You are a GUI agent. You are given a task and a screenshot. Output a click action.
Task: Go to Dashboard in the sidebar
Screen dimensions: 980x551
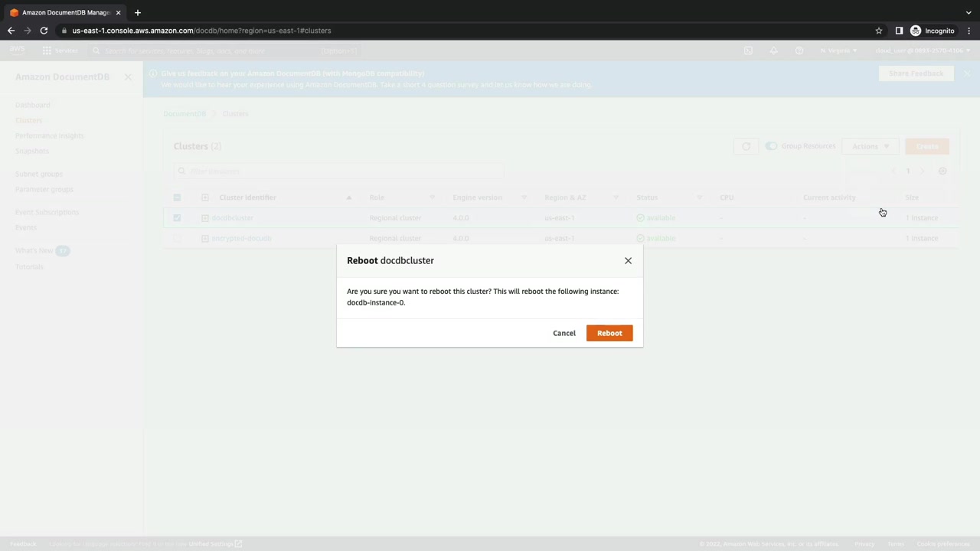(33, 105)
